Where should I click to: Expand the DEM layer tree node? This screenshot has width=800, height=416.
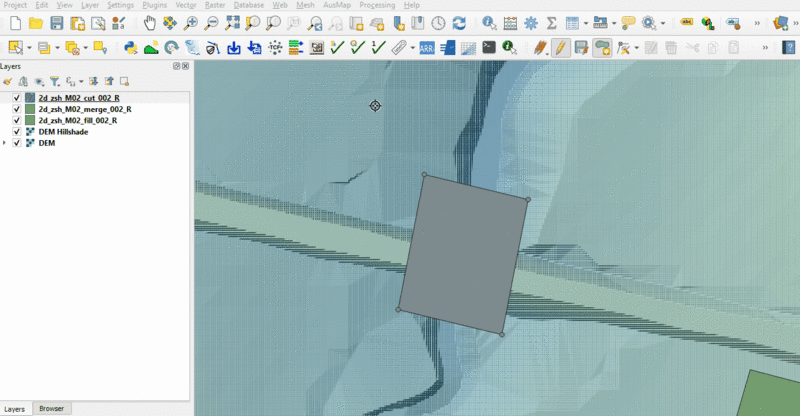click(x=6, y=143)
